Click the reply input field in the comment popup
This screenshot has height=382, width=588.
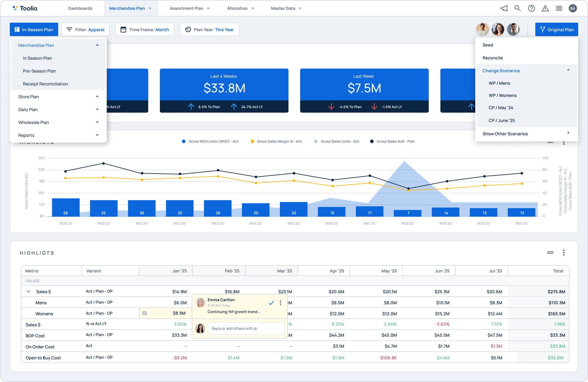(x=246, y=328)
